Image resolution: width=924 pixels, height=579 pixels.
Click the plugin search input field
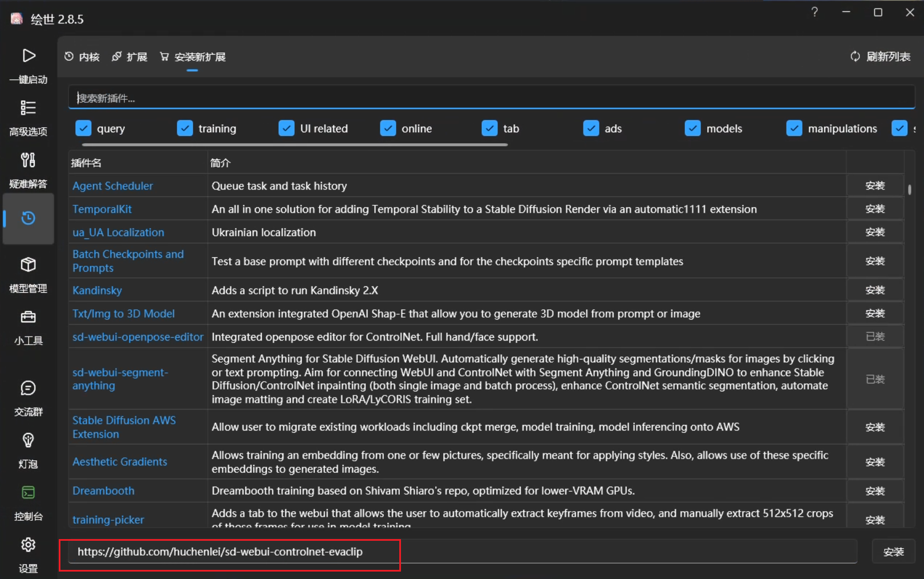[x=492, y=98]
